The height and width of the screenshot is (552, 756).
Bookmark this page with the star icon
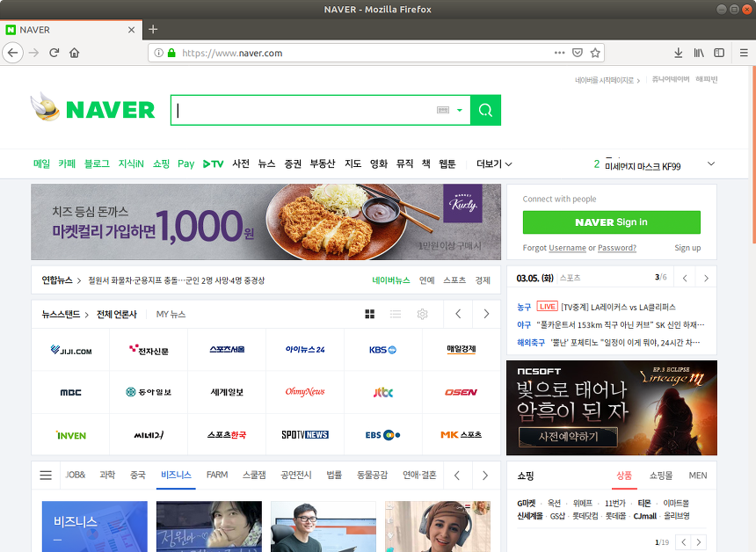(595, 53)
